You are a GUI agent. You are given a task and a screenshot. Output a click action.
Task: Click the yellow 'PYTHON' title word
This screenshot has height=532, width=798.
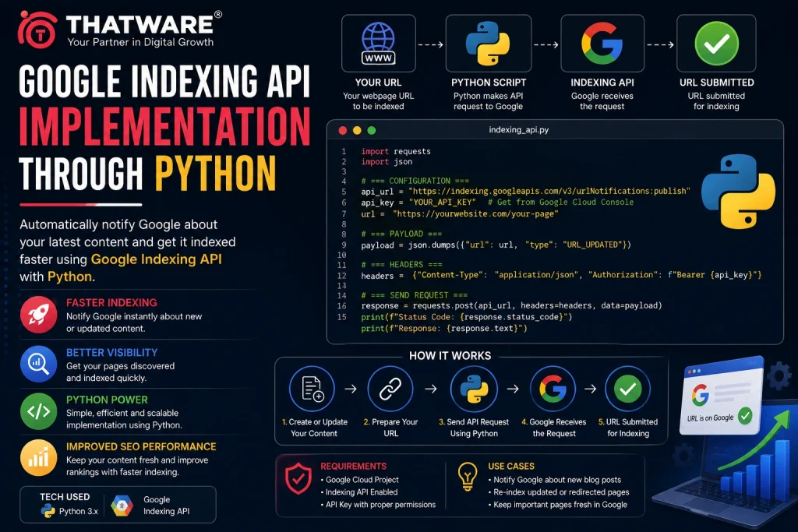pyautogui.click(x=215, y=173)
